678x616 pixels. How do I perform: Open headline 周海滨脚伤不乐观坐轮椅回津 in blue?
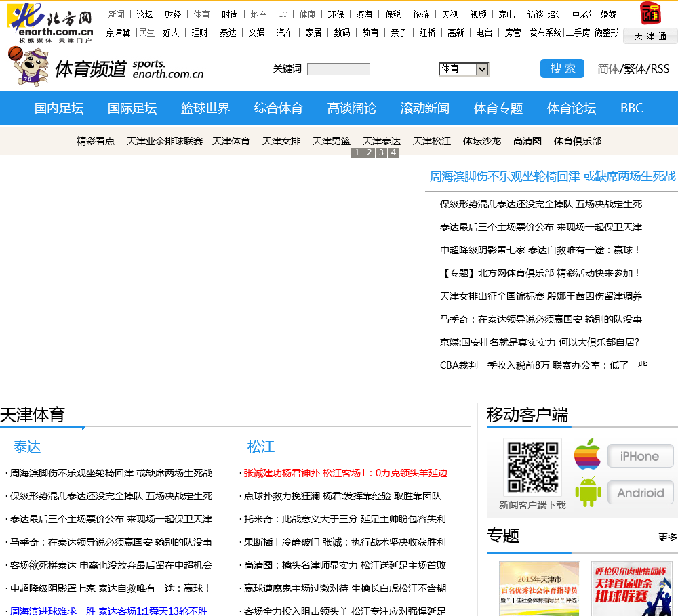pyautogui.click(x=552, y=176)
